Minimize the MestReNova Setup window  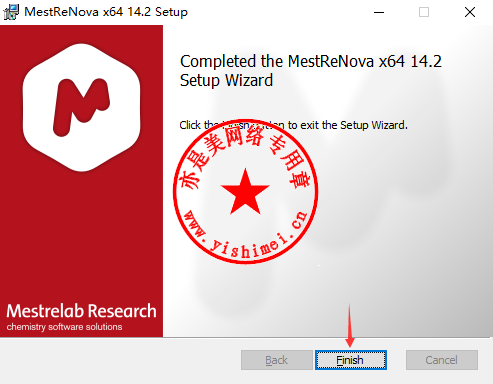click(x=379, y=12)
